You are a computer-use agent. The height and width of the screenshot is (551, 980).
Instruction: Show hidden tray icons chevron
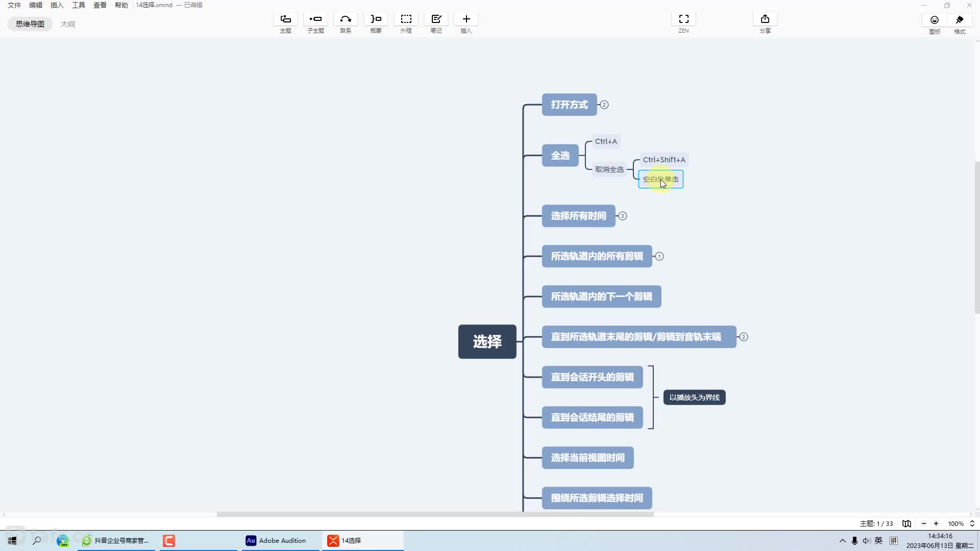click(842, 540)
